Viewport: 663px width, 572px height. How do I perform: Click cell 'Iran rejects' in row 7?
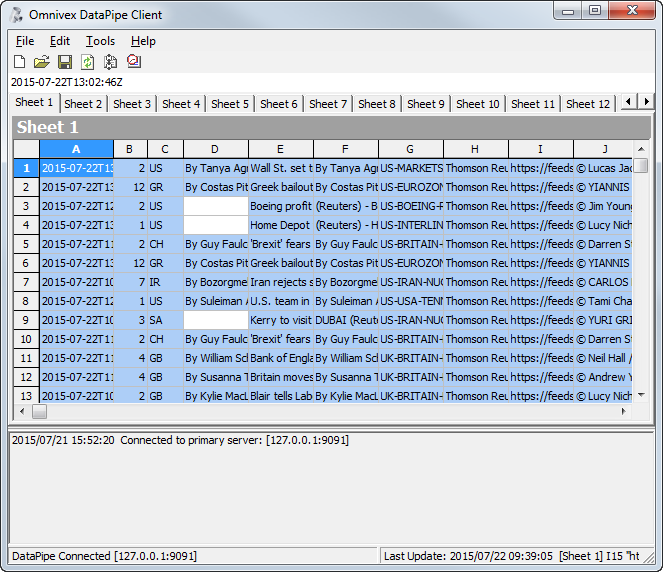(281, 282)
